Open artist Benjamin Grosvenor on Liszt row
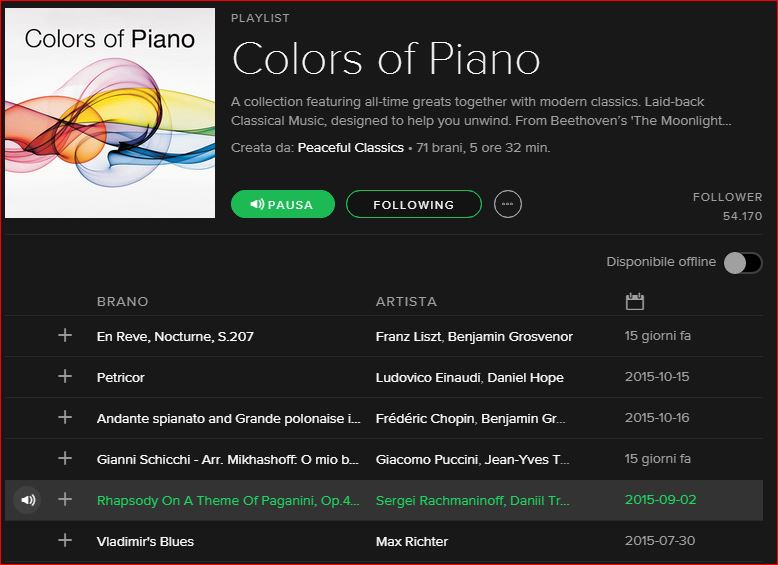The height and width of the screenshot is (565, 778). tap(510, 336)
